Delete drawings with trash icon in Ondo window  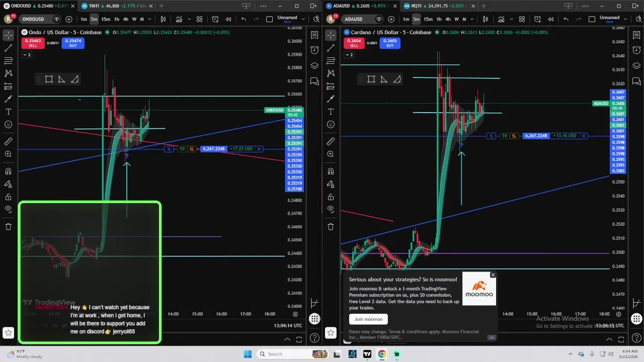[8, 227]
